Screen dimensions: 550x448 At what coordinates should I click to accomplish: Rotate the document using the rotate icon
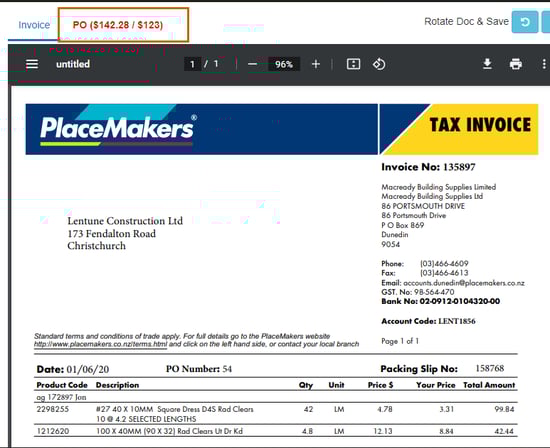tap(379, 64)
